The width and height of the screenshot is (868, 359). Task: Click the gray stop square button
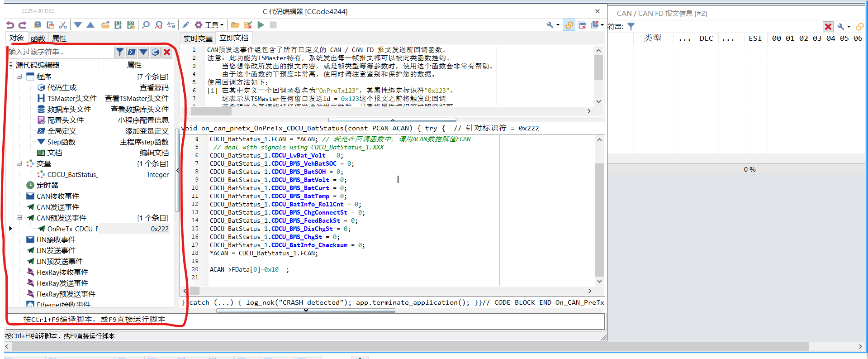273,25
